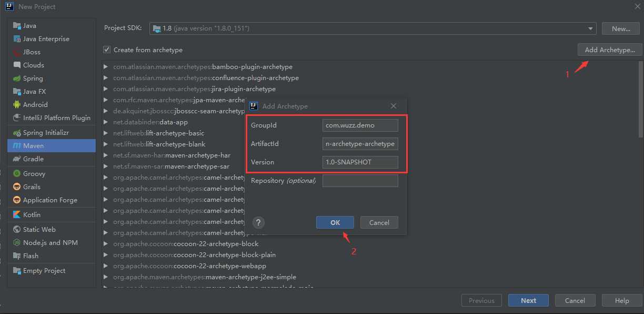Click the GroupId input field

click(360, 125)
